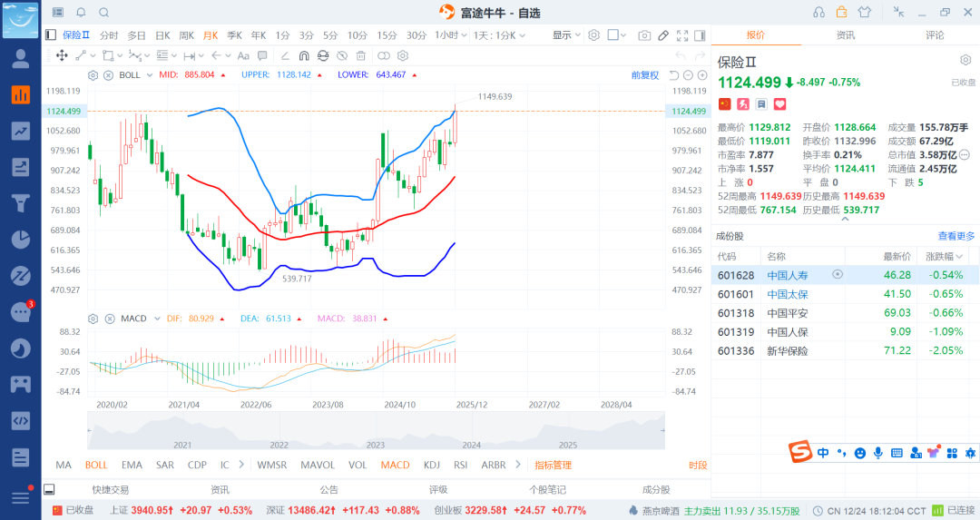Screen dimensions: 980x520
Task: Click the timeline range navigator bar
Action: pos(376,431)
